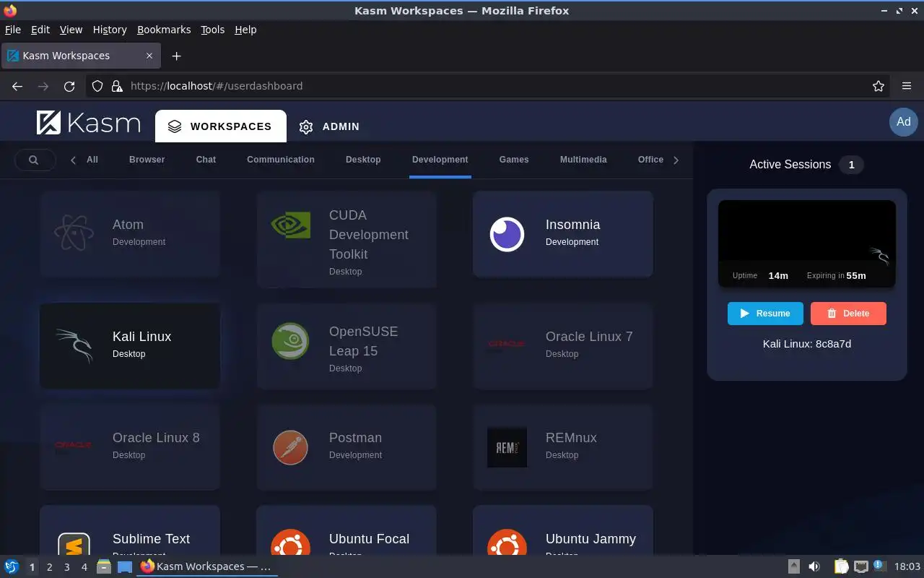This screenshot has height=578, width=924.
Task: Open the Help menu
Action: [245, 30]
